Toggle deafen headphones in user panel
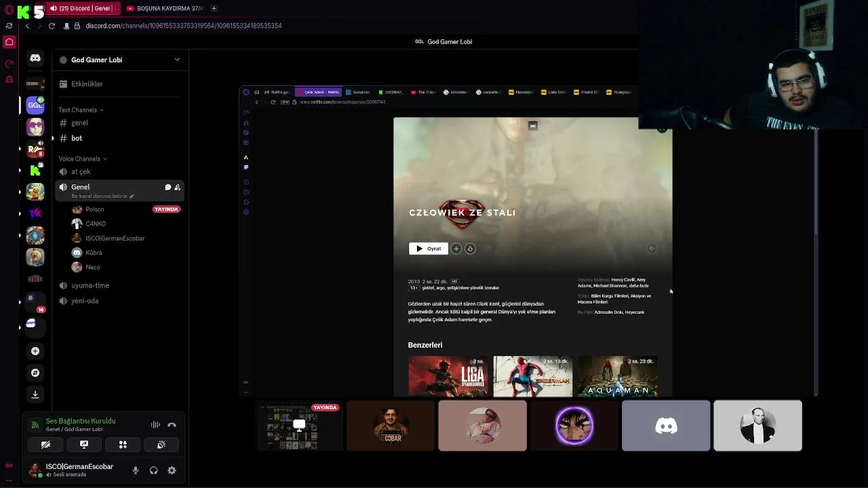This screenshot has width=868, height=488. (x=154, y=470)
